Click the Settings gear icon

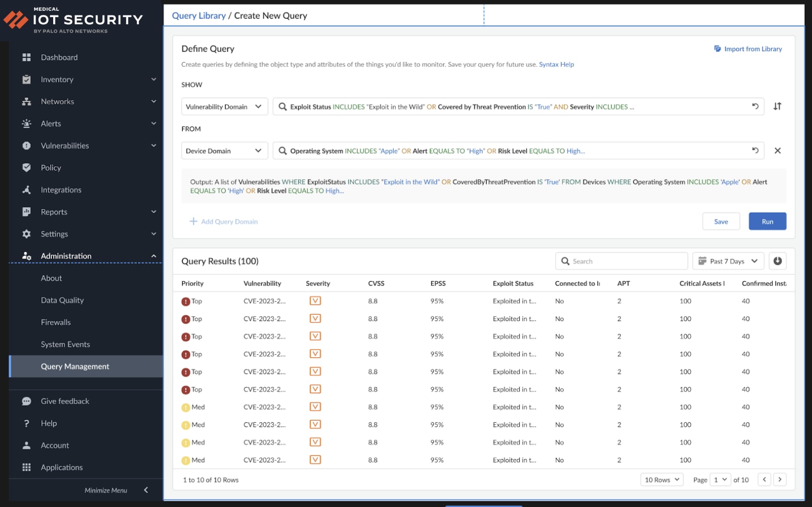point(26,234)
